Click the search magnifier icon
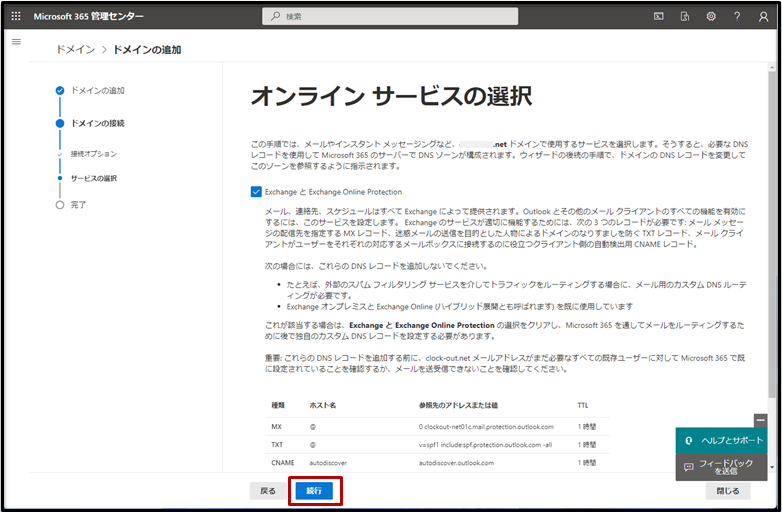Viewport: 782px width, 512px height. click(275, 16)
